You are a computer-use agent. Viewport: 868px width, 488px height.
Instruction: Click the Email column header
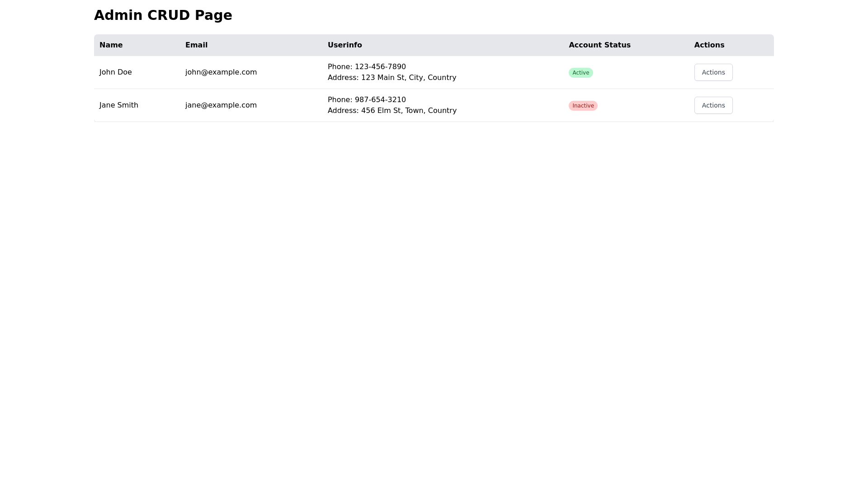tap(196, 45)
